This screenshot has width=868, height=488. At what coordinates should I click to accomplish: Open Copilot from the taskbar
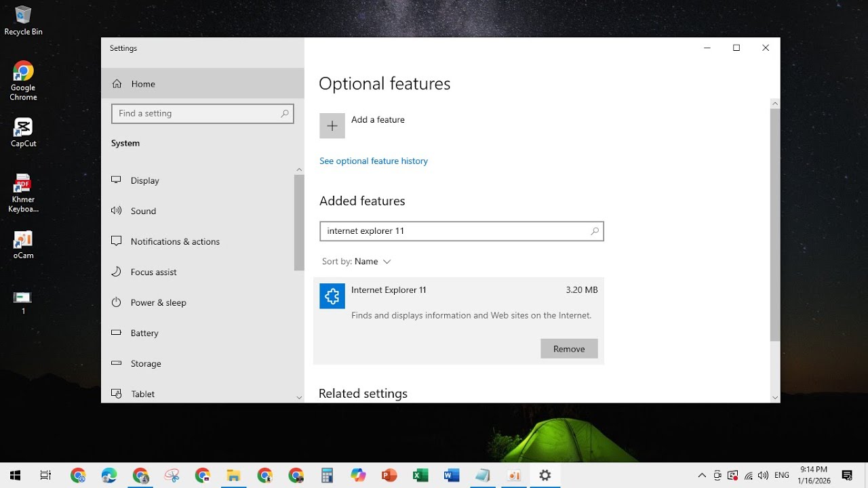tap(359, 475)
